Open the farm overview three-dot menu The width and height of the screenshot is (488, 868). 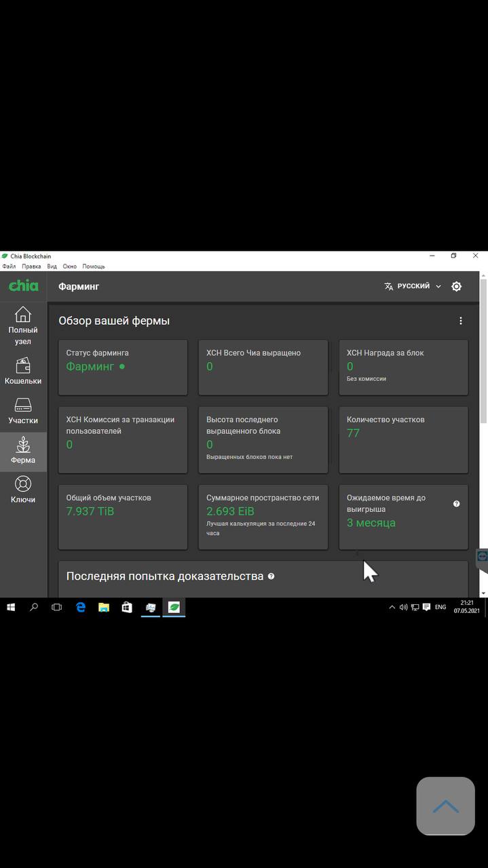click(461, 321)
